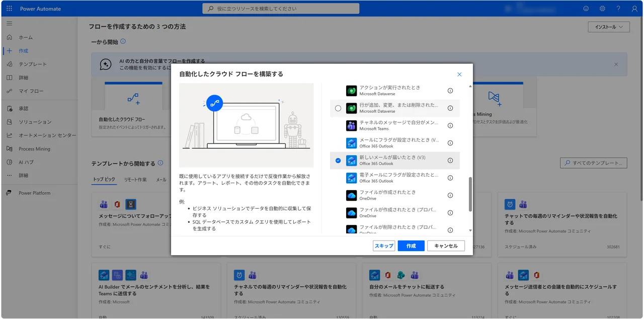Click the 作成 button in dialog
Screen dimensions: 644x319
coord(411,246)
